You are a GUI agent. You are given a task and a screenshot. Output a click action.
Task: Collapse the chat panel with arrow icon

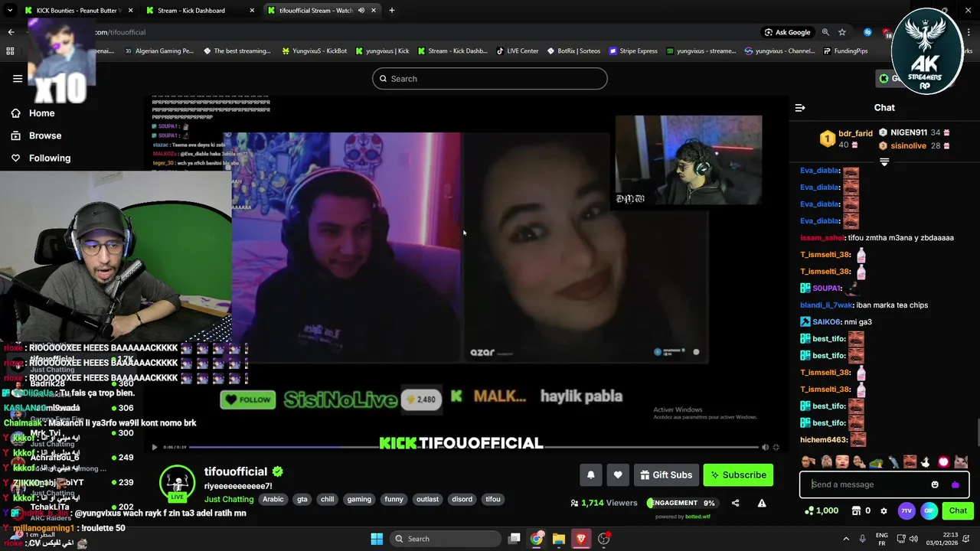[x=800, y=108]
